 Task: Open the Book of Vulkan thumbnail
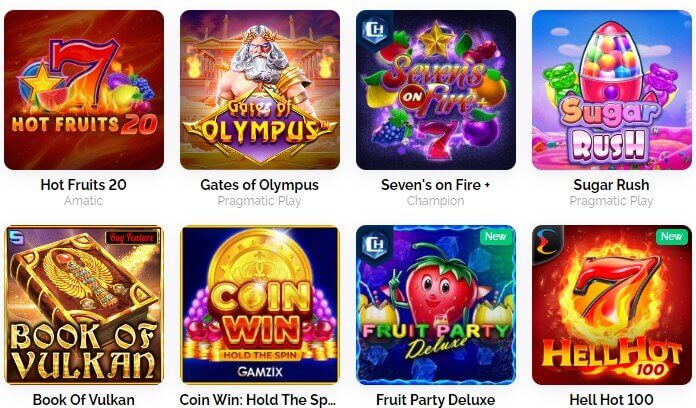[84, 305]
